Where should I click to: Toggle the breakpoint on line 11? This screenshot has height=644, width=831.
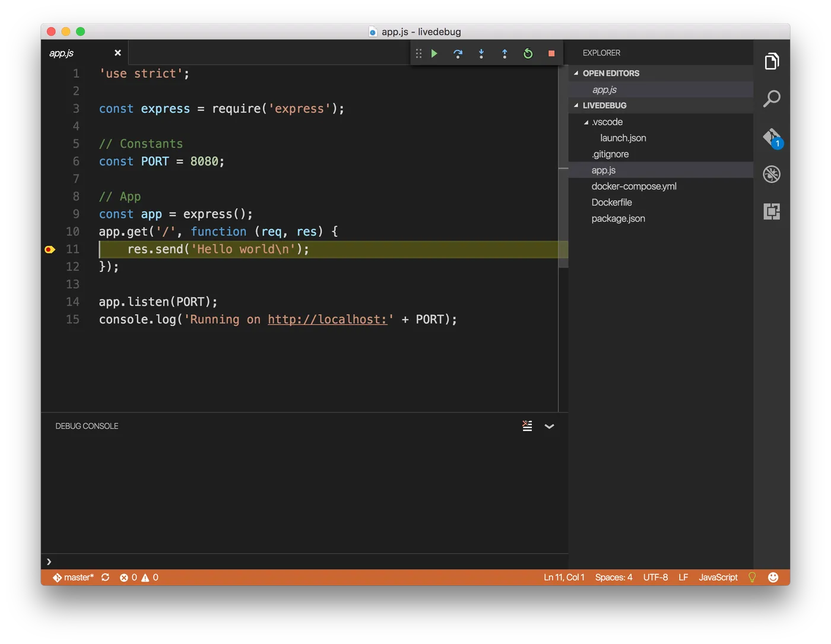point(50,249)
